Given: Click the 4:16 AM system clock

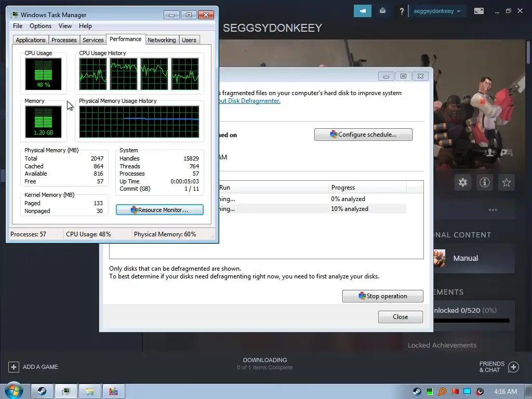Looking at the screenshot, I should click(x=505, y=392).
